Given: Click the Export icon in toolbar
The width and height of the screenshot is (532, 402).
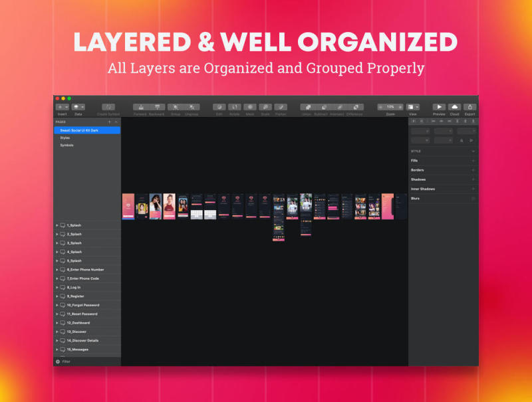Looking at the screenshot, I should click(470, 107).
